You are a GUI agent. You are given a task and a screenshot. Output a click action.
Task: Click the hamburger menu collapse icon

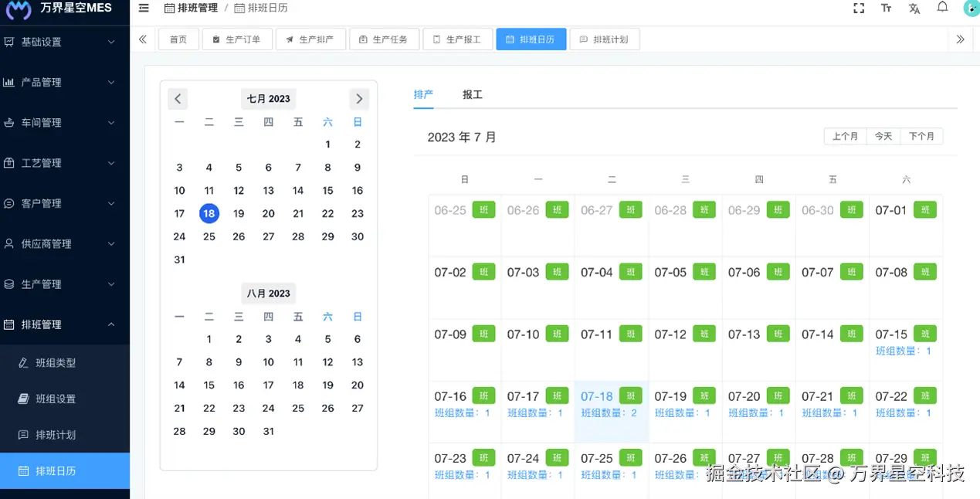coord(144,8)
